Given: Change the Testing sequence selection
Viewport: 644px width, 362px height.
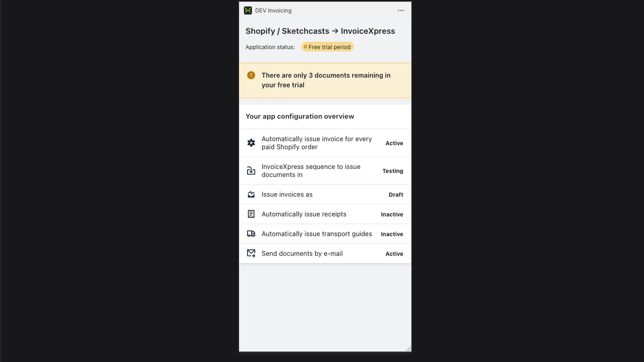Looking at the screenshot, I should [x=325, y=170].
